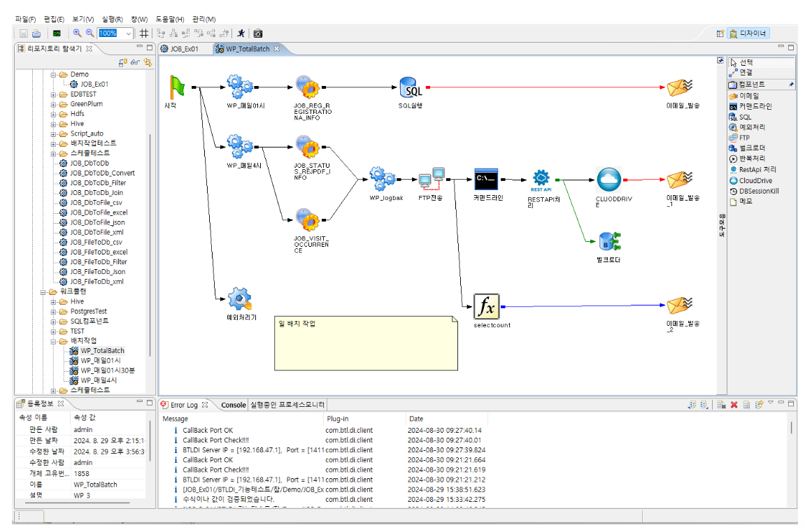Screen dimensions: 805x532
Task: Toggle link with editor arrows icon
Action: click(x=148, y=62)
